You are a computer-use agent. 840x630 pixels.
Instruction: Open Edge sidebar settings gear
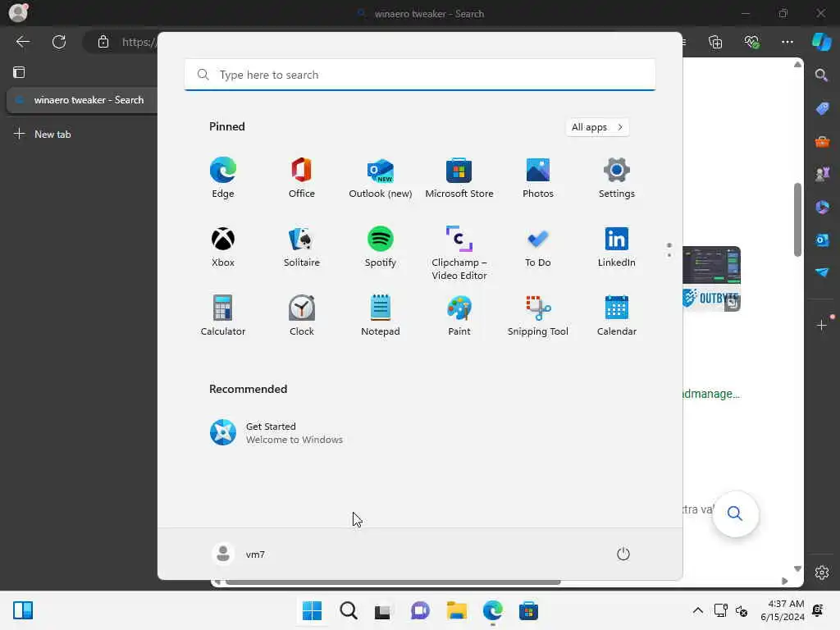click(x=822, y=572)
